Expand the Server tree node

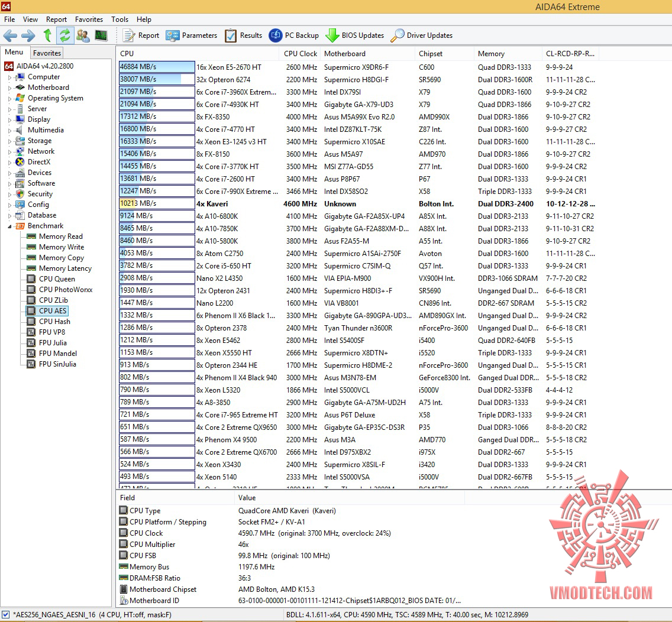(10, 109)
